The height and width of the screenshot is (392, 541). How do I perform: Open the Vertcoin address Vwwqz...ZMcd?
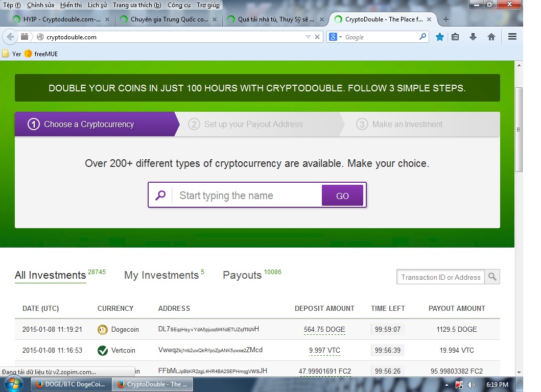click(x=210, y=350)
